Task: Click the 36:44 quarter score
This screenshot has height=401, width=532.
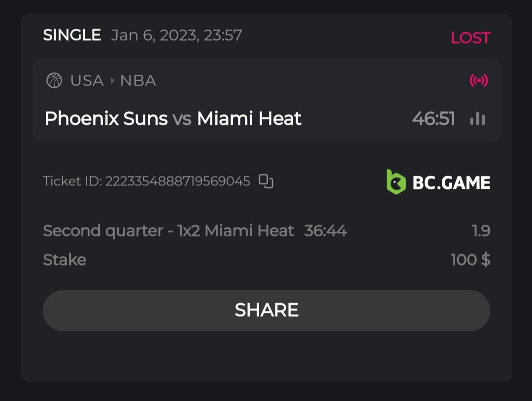Action: click(326, 230)
